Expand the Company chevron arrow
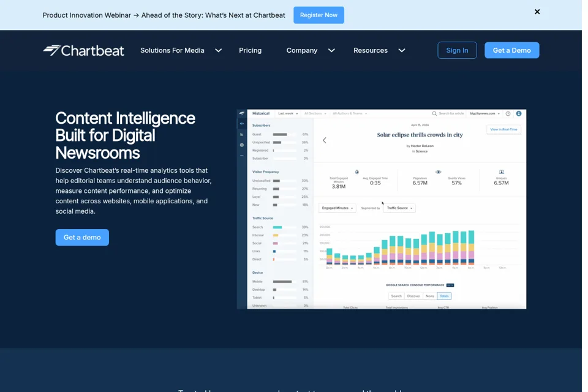Screen dimensions: 588x392 coord(331,50)
